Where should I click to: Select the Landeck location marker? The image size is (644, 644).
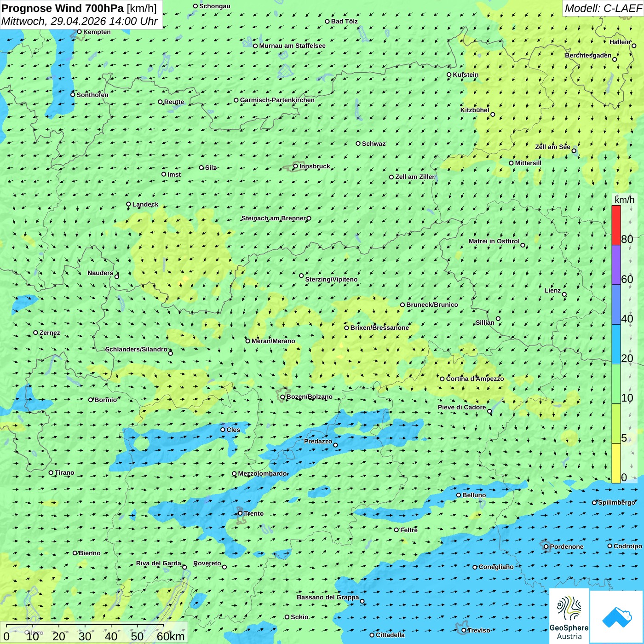tap(128, 204)
